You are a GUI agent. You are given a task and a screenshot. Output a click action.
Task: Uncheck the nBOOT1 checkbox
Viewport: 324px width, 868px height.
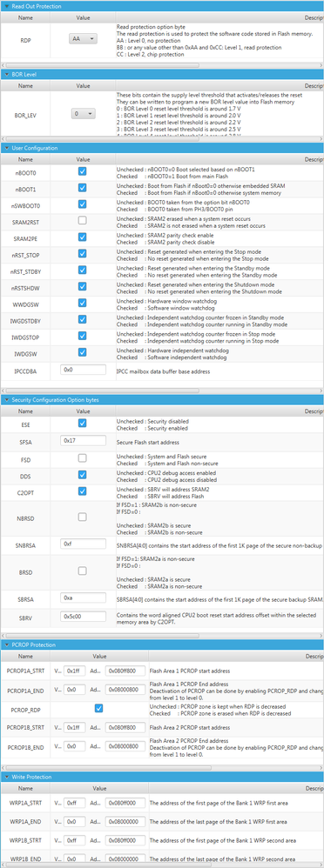(x=82, y=188)
